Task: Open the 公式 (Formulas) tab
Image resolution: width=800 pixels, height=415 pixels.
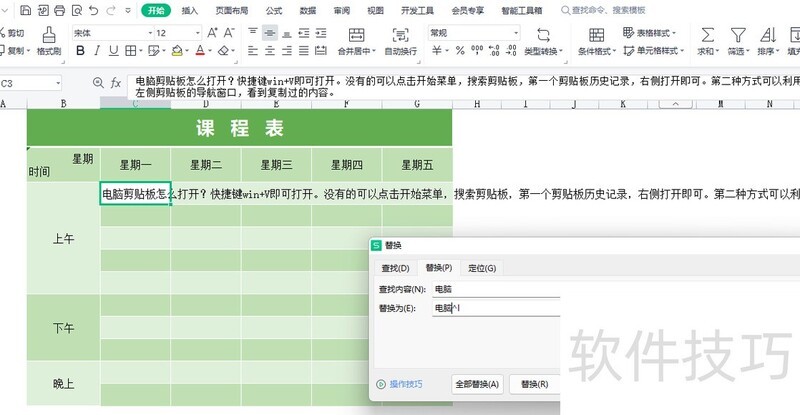Action: [x=274, y=10]
